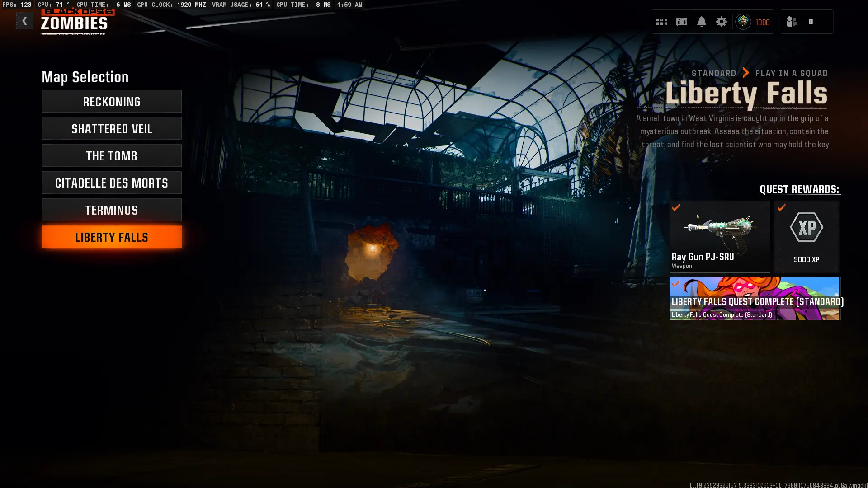This screenshot has height=488, width=868.
Task: Select Standard mode label
Action: (713, 73)
